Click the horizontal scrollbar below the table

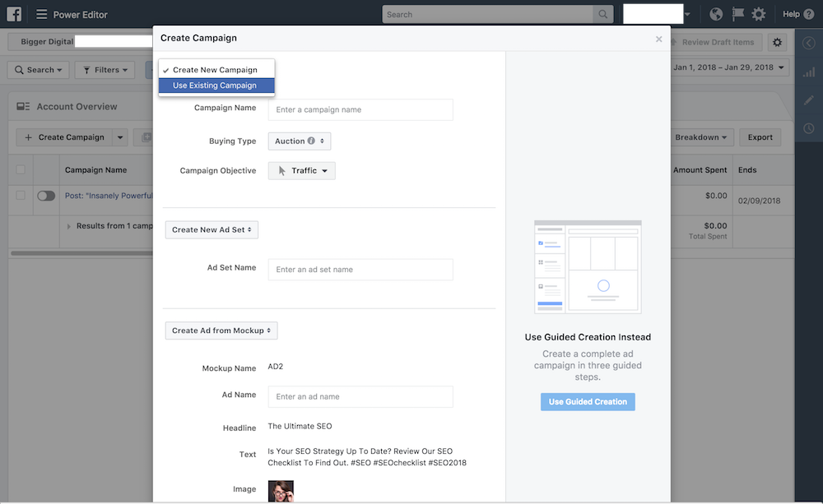[x=81, y=252]
